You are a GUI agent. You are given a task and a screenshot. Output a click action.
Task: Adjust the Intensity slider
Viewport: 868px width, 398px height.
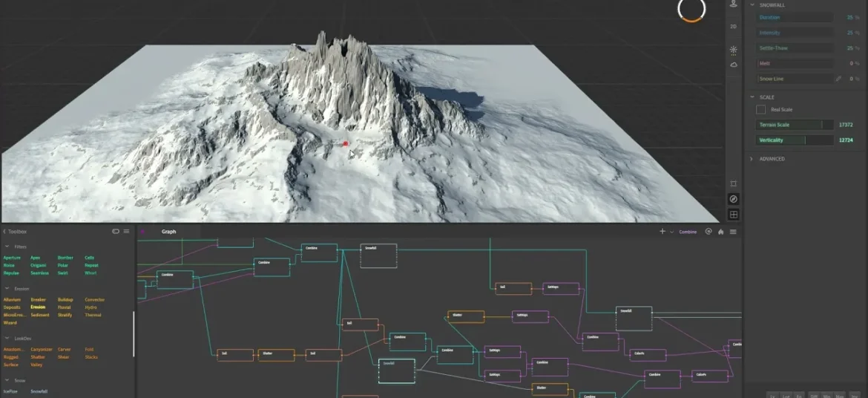[795, 33]
